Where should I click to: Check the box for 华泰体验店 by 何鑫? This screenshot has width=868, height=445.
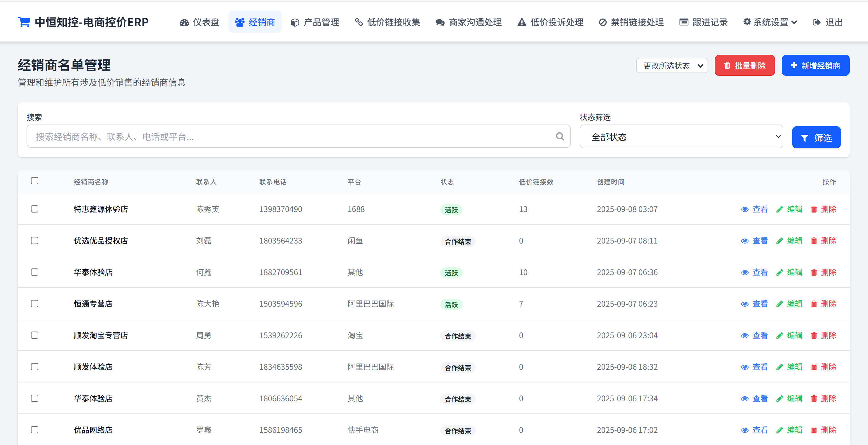click(34, 272)
